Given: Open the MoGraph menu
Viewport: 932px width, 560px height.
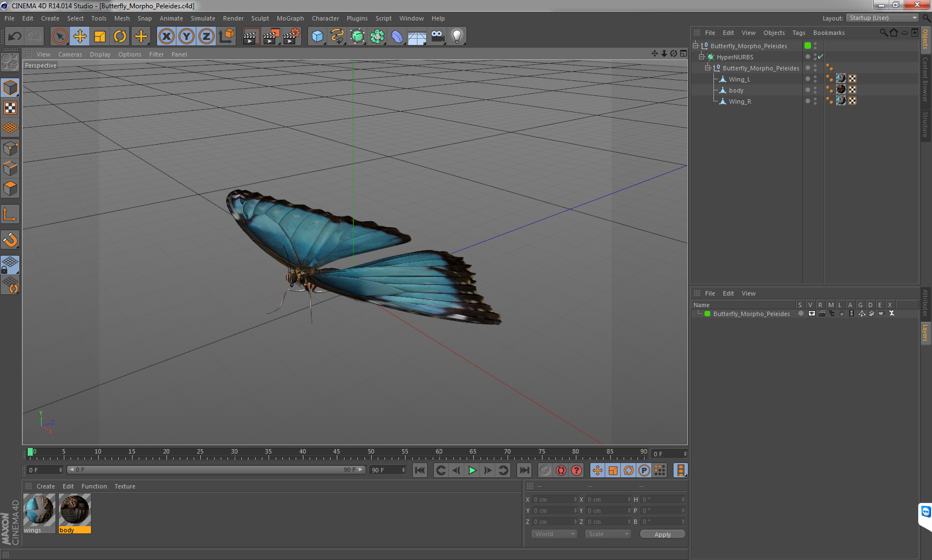Looking at the screenshot, I should pos(290,18).
